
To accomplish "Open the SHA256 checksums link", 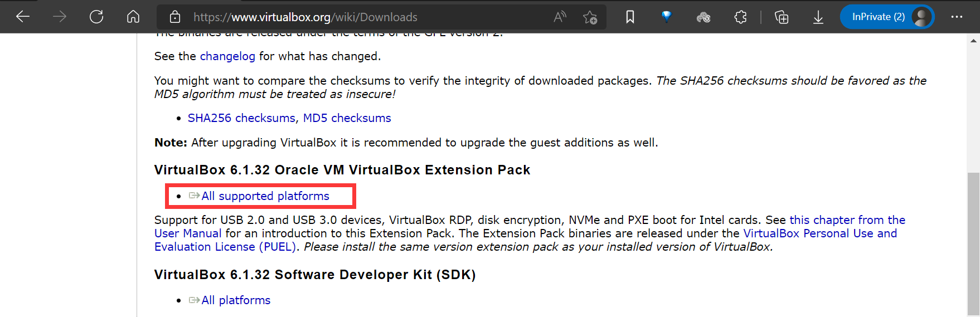I will (241, 118).
